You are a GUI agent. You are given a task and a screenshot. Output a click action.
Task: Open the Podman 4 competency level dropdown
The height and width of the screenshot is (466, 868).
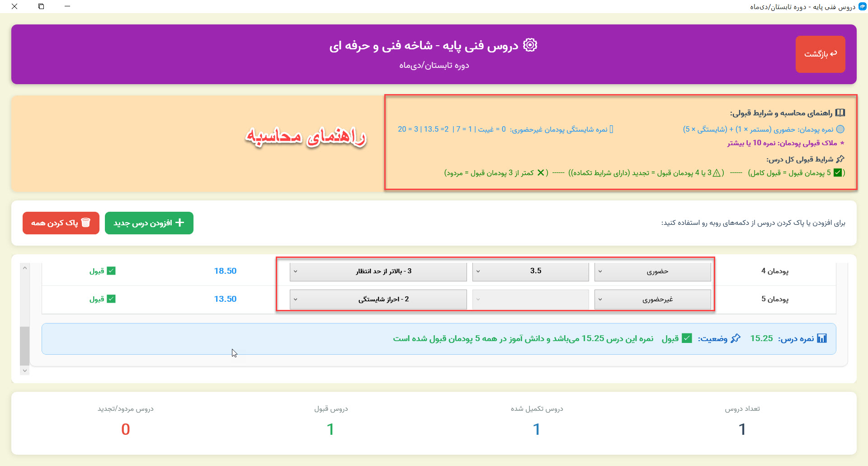pos(378,271)
